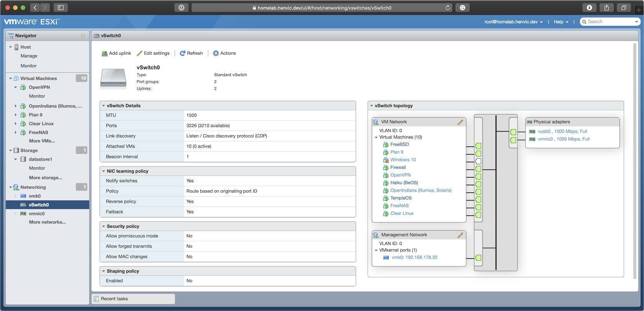Click the Windows 10 port connector square
This screenshot has width=644, height=311.
pyautogui.click(x=478, y=161)
